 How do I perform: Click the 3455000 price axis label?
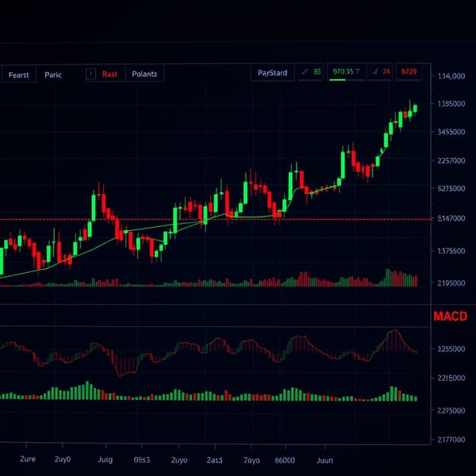[451, 132]
